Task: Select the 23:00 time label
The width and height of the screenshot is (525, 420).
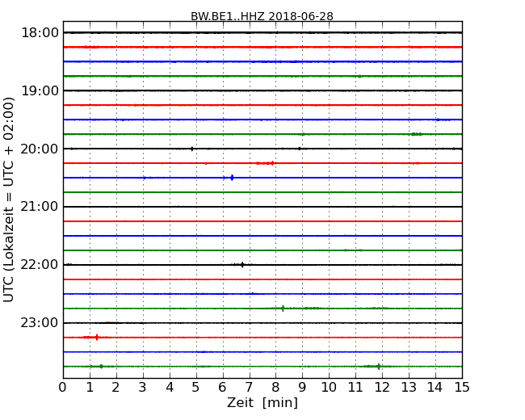Action: 40,323
